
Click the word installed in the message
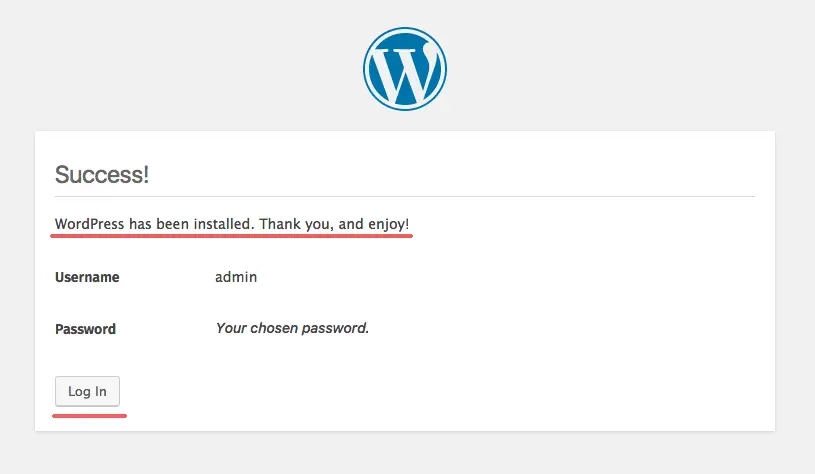click(x=224, y=224)
